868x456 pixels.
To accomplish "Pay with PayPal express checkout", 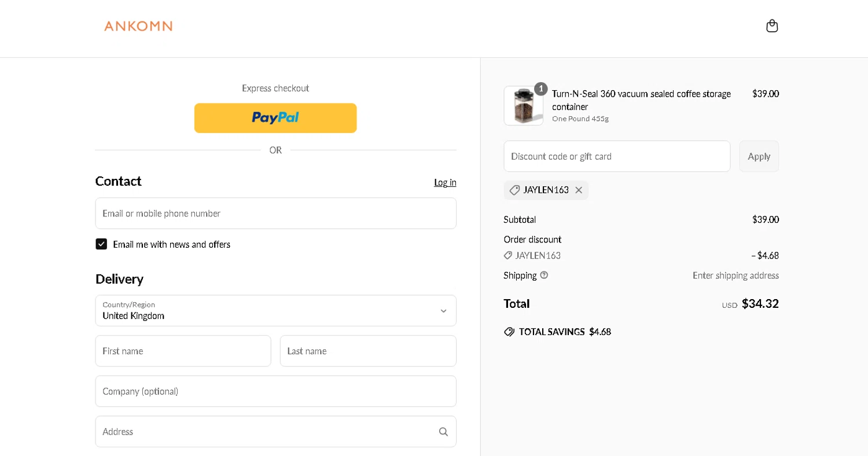I will (275, 118).
